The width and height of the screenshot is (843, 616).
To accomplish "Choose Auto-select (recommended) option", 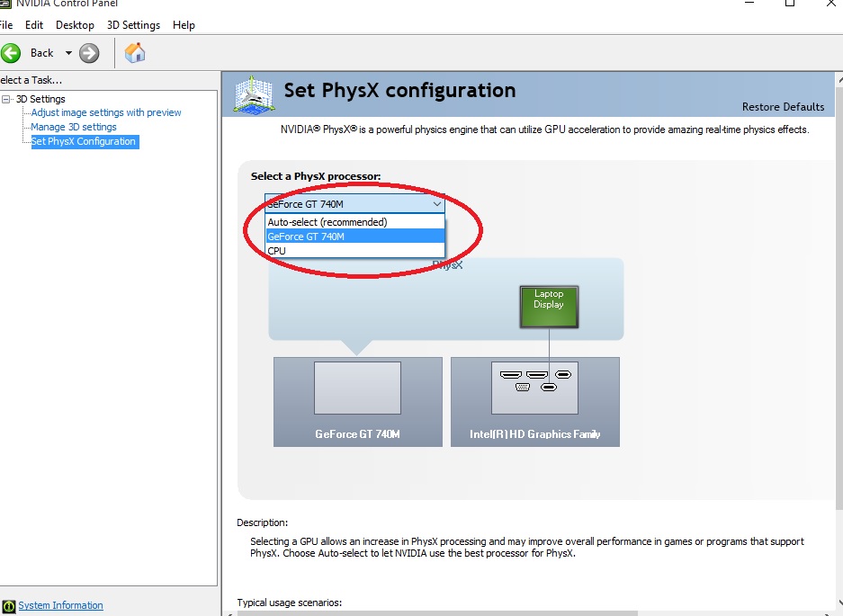I will [x=355, y=222].
